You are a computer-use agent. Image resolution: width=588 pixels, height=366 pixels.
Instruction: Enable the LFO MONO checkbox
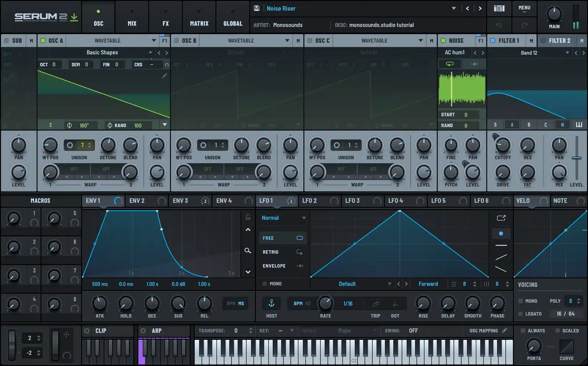[x=264, y=284]
